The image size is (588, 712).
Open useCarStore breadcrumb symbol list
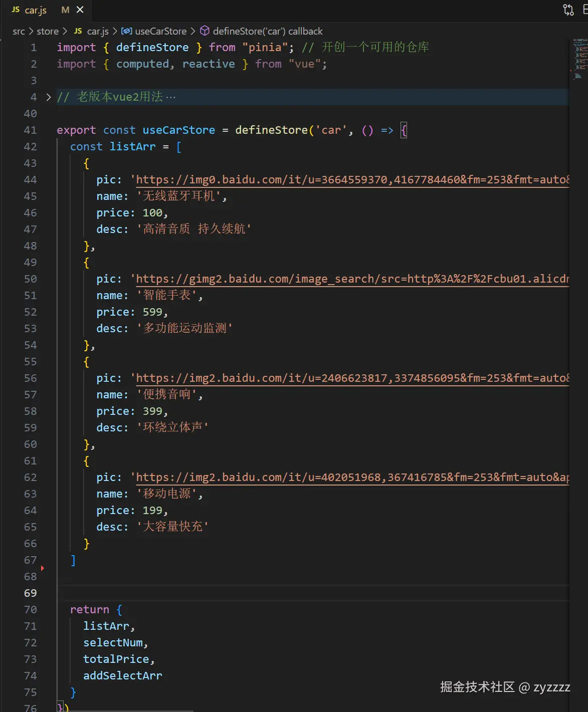point(160,31)
